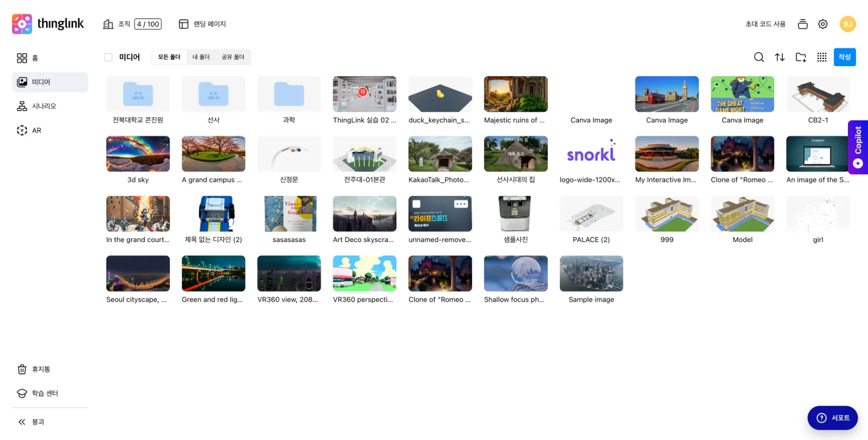
Task: Open the settings gear icon
Action: [x=823, y=24]
